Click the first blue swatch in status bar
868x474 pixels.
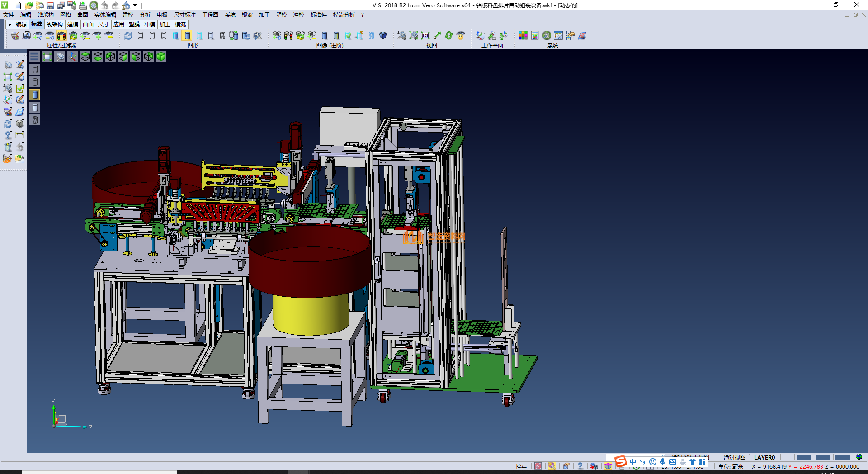(x=803, y=457)
